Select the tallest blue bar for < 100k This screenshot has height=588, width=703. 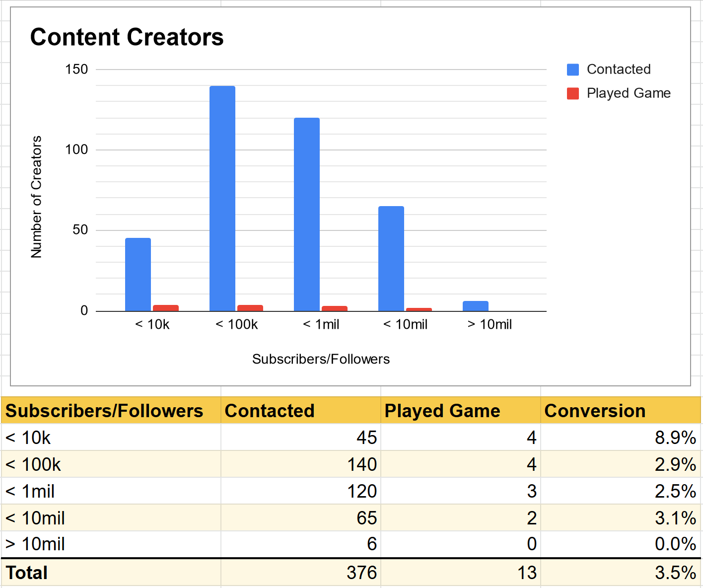[x=222, y=199]
